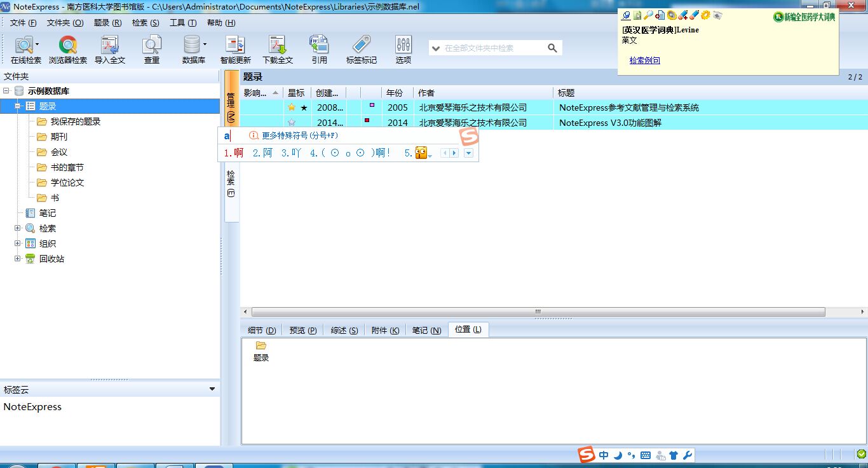
Task: Open the 工具 (T) menu
Action: pyautogui.click(x=183, y=23)
